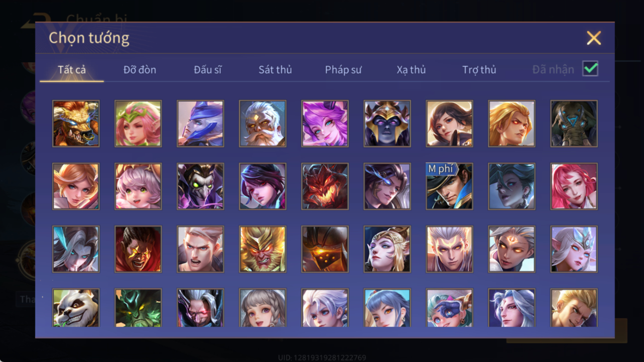Pick the plague-doctor masked hero with green eyes
The image size is (644, 362).
201,186
